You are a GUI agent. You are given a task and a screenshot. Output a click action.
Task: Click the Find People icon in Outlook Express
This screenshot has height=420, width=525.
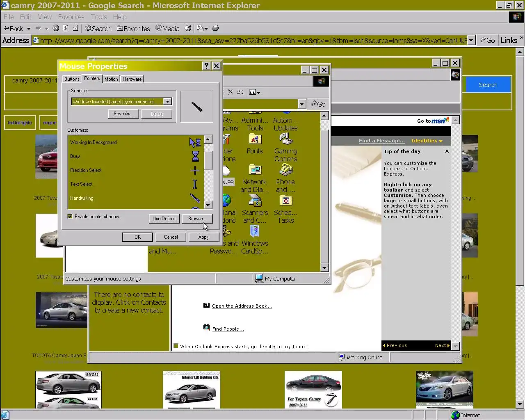pyautogui.click(x=207, y=327)
